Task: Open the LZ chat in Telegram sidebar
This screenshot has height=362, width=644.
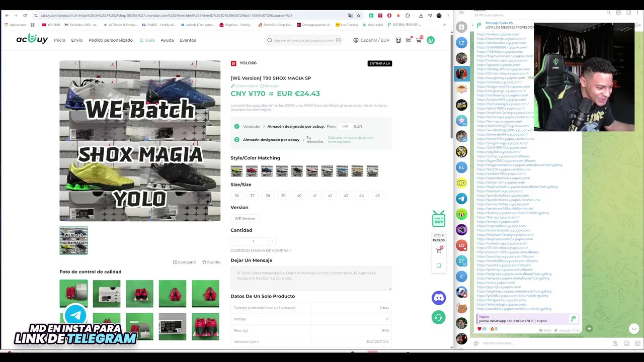Action: pos(461,43)
